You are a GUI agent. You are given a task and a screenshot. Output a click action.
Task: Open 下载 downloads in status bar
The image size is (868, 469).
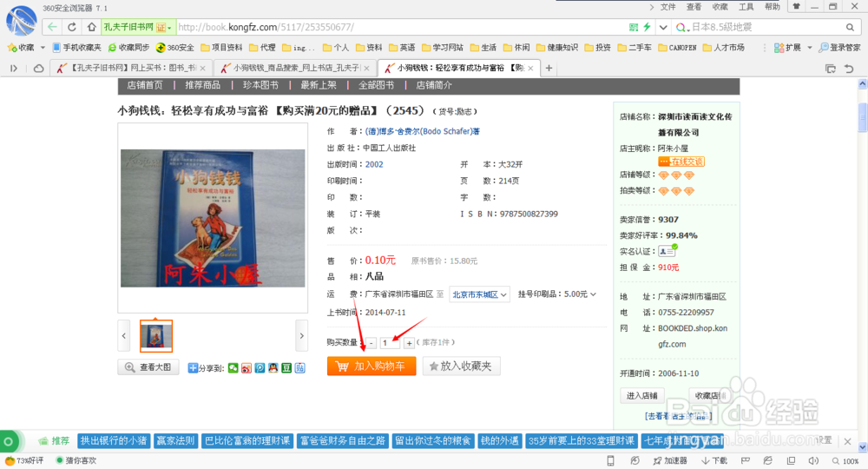tap(714, 460)
